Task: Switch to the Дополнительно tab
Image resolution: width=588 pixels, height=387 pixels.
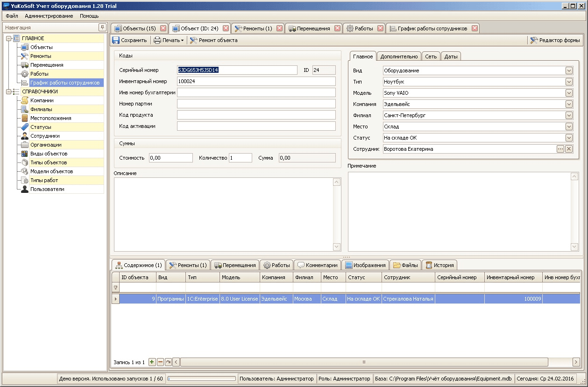Action: (x=399, y=56)
